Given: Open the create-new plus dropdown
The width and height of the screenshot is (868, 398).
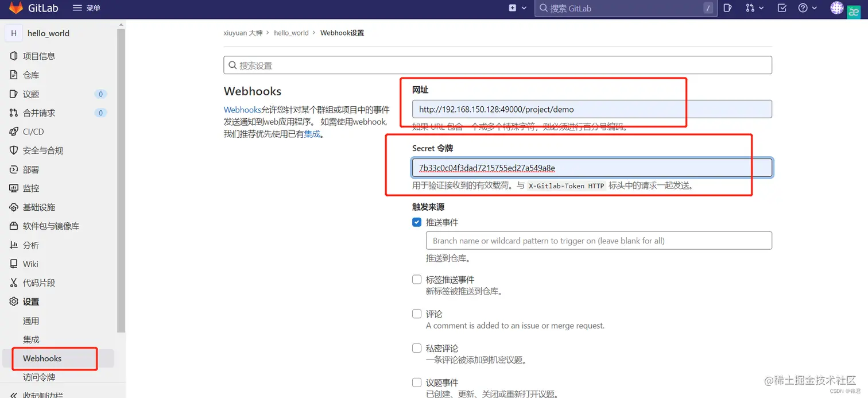Looking at the screenshot, I should point(514,8).
